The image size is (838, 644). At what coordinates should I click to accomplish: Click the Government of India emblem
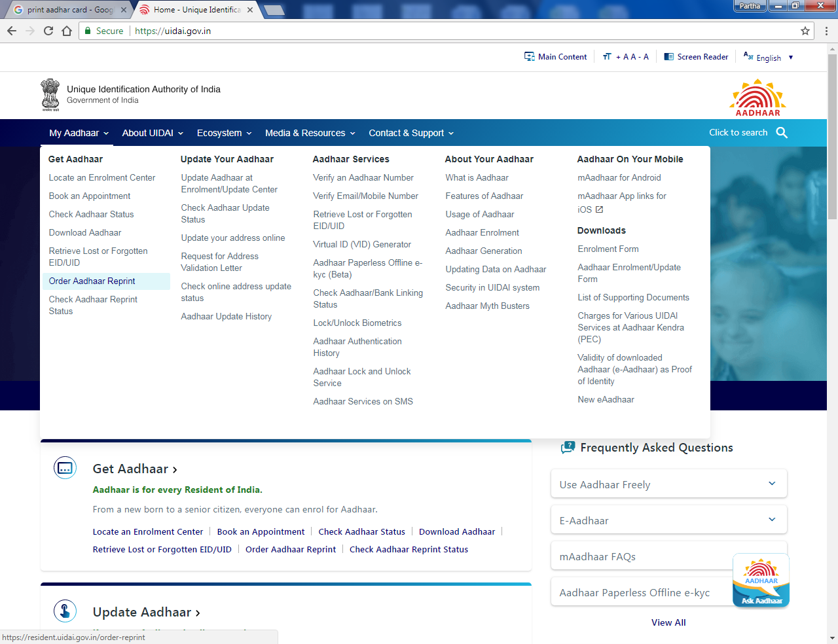[50, 95]
